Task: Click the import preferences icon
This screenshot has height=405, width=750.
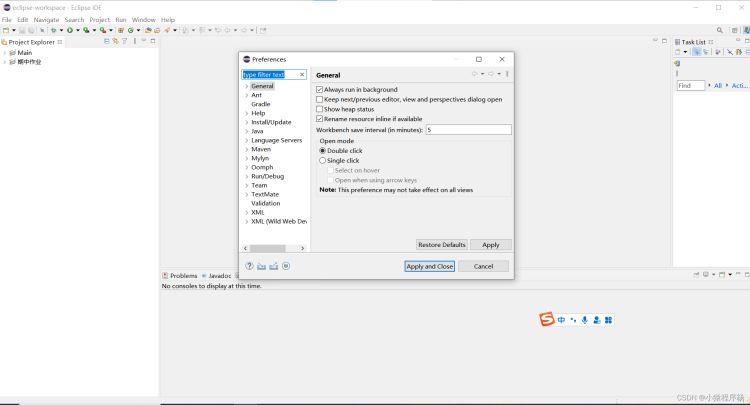Action: point(261,266)
